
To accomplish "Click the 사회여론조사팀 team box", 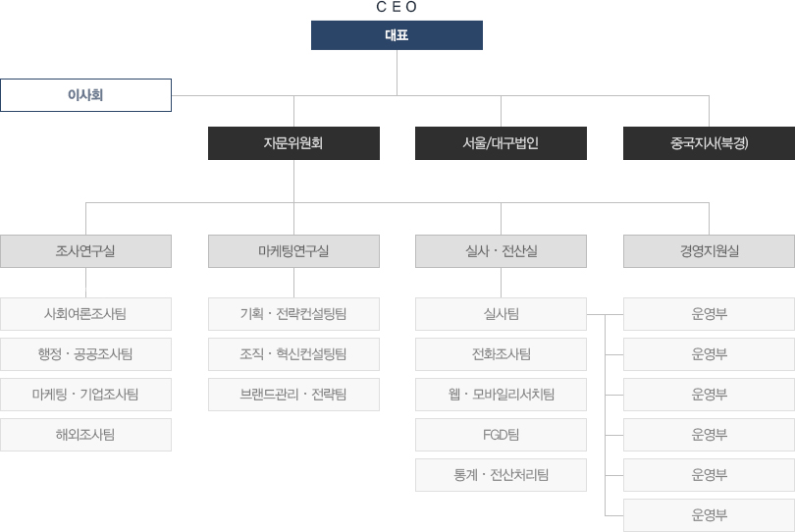I will (85, 314).
